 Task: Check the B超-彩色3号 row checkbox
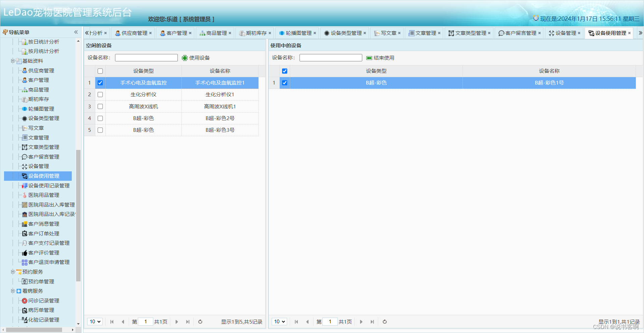100,130
